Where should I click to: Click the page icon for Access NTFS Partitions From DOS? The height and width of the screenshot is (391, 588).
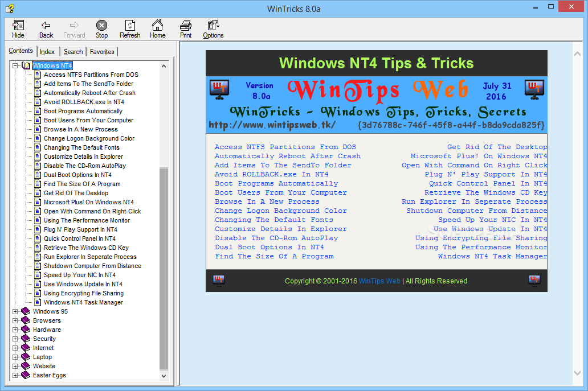[x=38, y=75]
